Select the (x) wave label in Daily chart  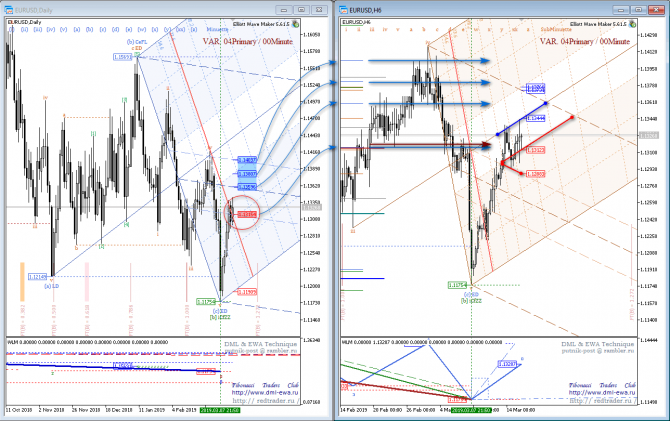point(155,29)
